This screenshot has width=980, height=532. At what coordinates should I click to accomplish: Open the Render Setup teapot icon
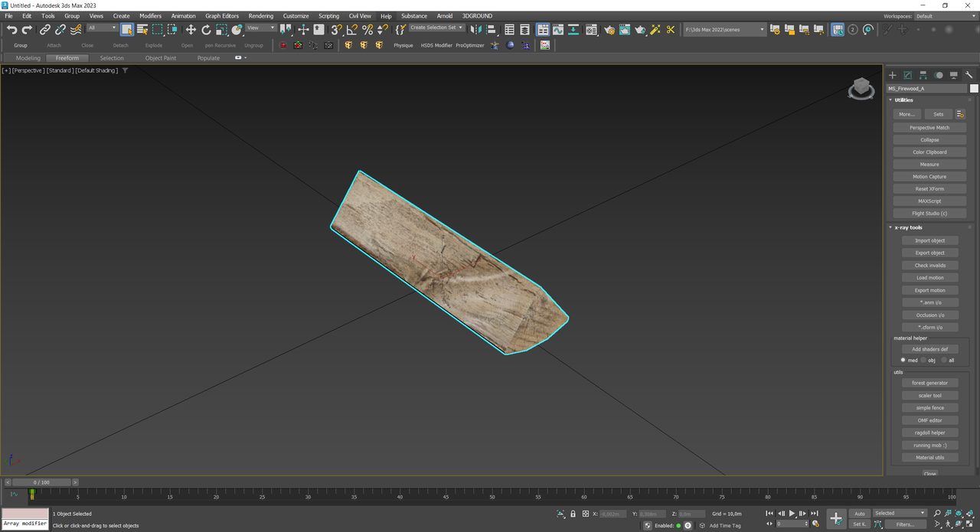pos(609,30)
